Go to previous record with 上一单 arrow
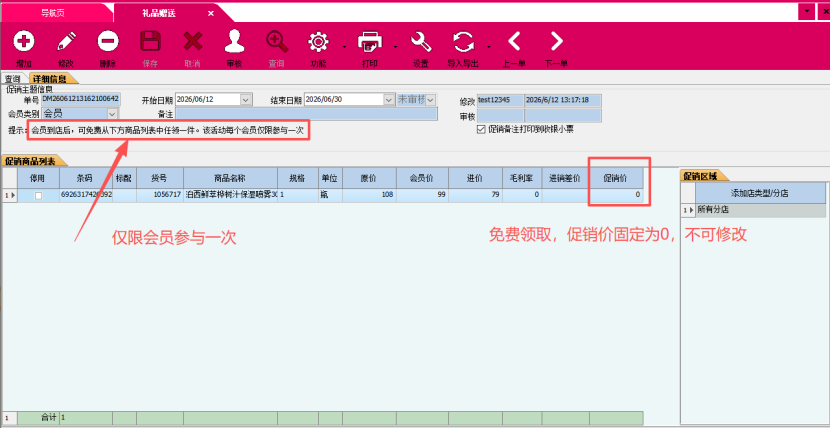This screenshot has width=830, height=428. [514, 41]
